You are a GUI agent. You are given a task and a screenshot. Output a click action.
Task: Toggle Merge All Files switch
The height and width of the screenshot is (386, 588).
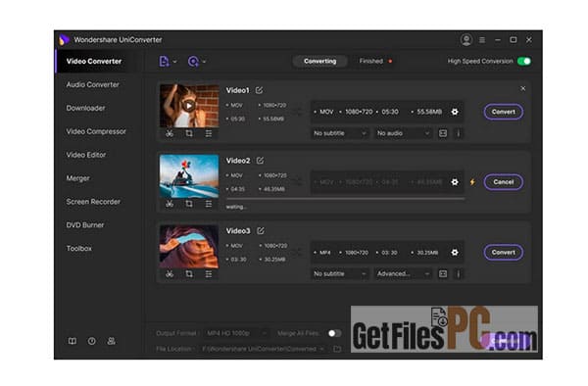coord(334,333)
